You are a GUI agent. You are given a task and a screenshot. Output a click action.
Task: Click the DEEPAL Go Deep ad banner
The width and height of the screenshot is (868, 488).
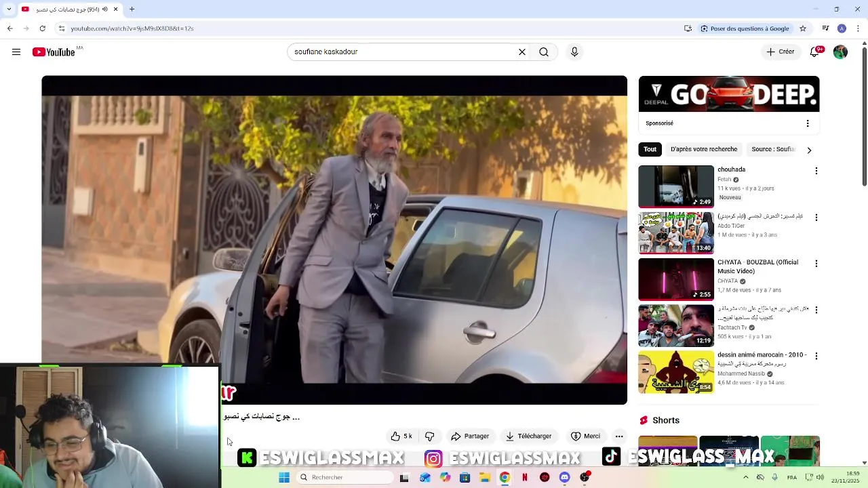coord(729,94)
